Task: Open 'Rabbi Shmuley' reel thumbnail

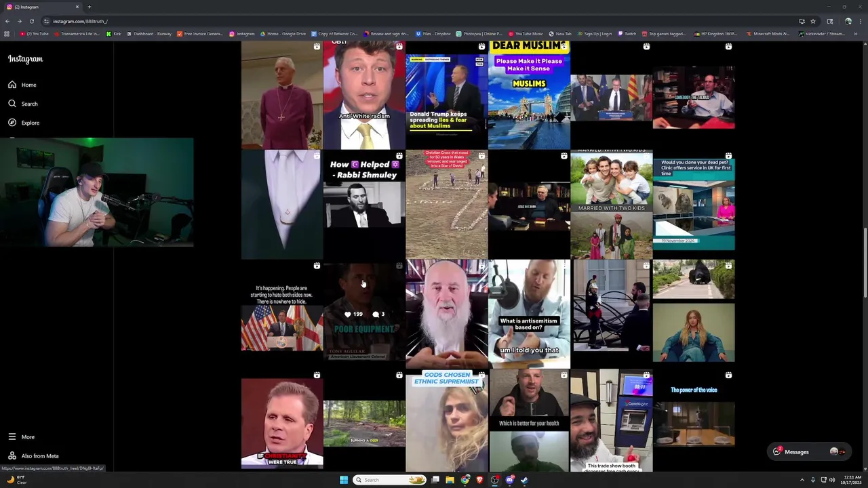Action: click(x=364, y=205)
